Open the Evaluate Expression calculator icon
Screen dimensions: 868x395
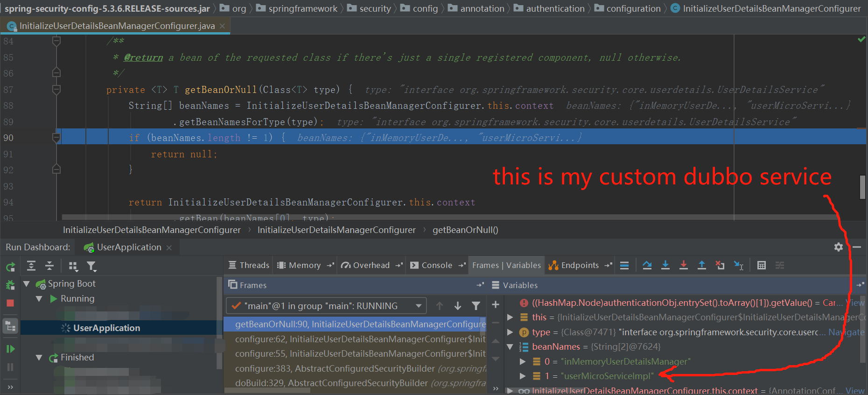coord(761,265)
